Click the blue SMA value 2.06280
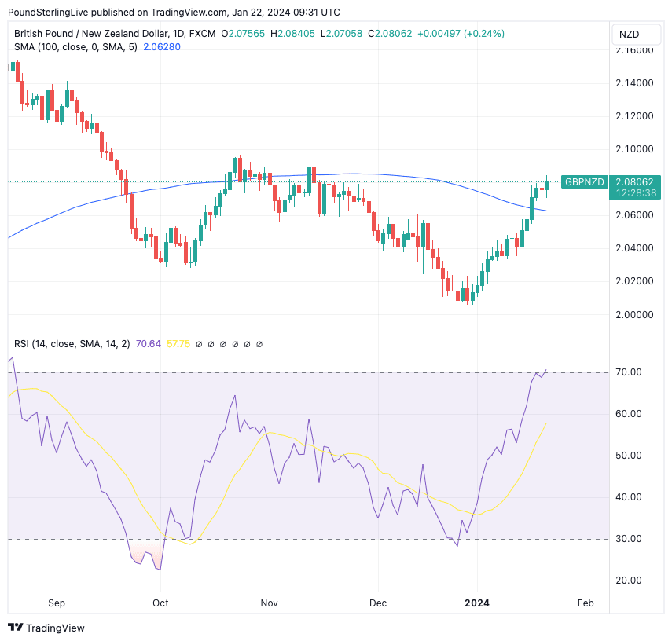The width and height of the screenshot is (672, 641). tap(163, 47)
